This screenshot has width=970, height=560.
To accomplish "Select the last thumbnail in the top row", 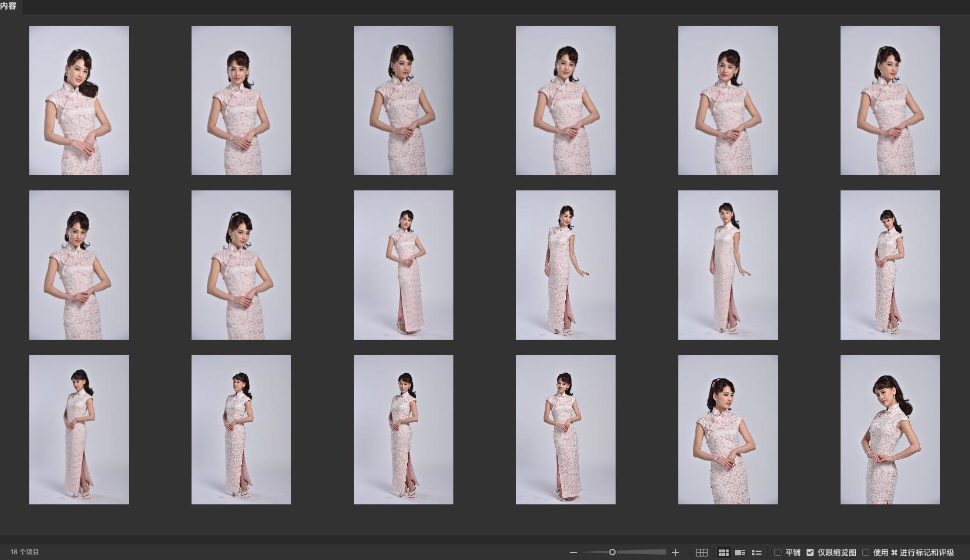I will pos(890,100).
